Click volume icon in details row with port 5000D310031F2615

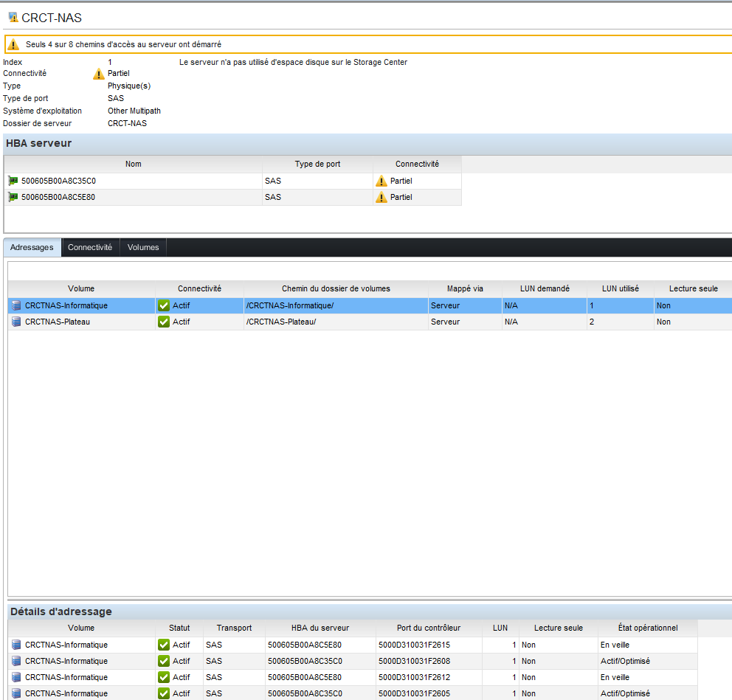pyautogui.click(x=16, y=645)
